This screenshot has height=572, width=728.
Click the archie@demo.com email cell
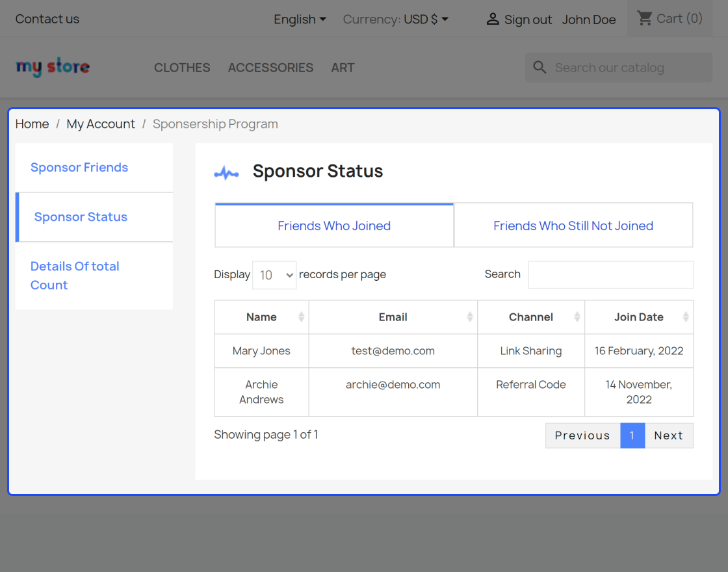coord(393,392)
